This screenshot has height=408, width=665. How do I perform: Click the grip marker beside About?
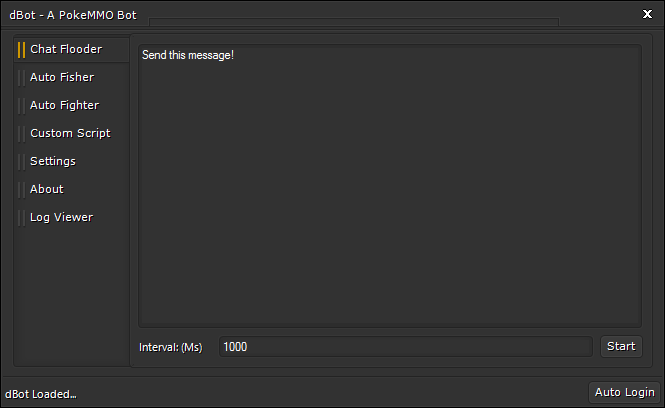coord(22,190)
